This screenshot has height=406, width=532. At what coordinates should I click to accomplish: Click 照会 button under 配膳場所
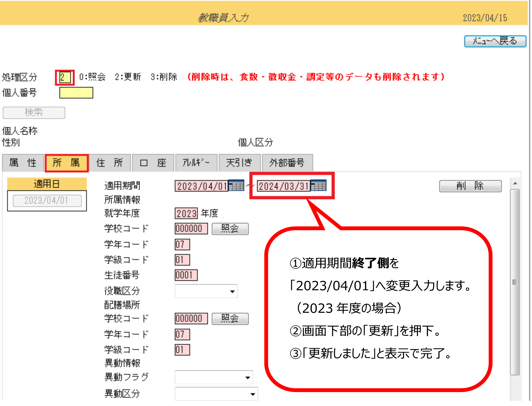[230, 319]
